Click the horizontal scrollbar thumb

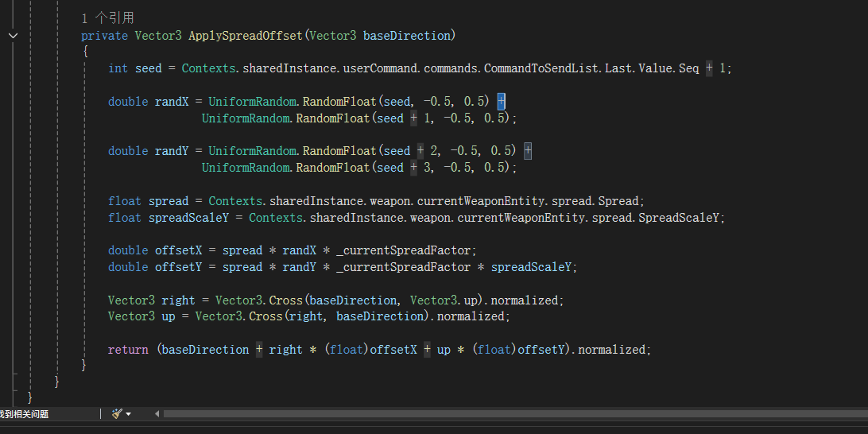[x=509, y=413]
